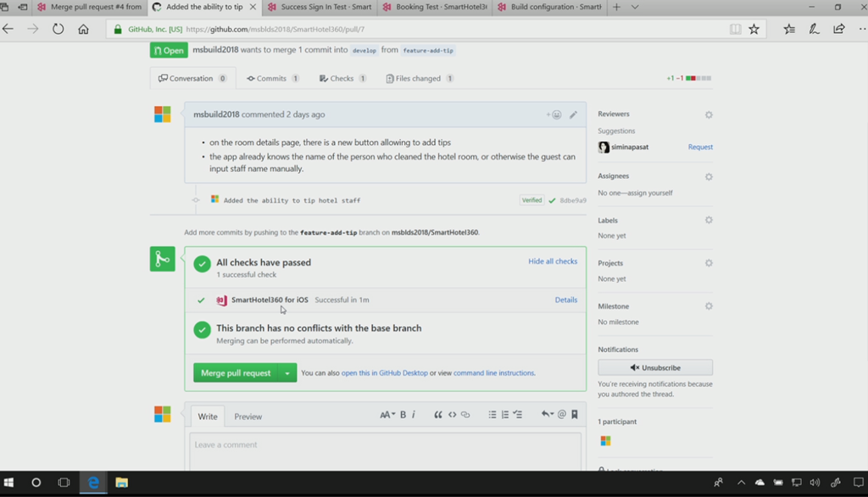
Task: Go back to previous page
Action: click(x=8, y=29)
